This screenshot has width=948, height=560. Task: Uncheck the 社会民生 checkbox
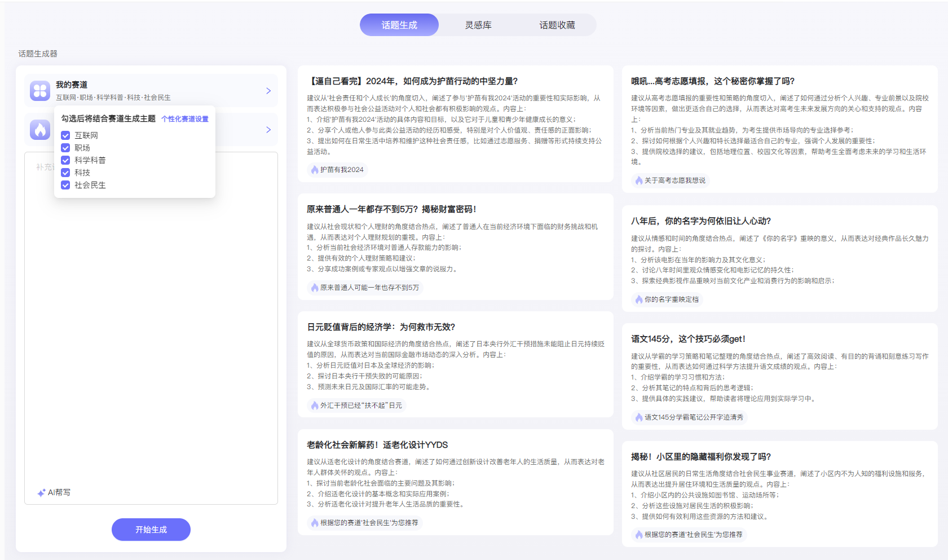click(65, 185)
